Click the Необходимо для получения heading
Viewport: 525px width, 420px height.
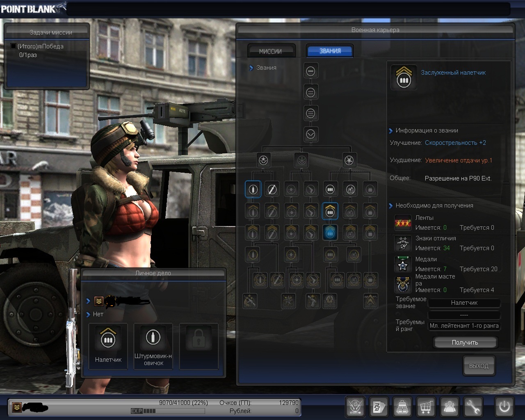pos(434,205)
